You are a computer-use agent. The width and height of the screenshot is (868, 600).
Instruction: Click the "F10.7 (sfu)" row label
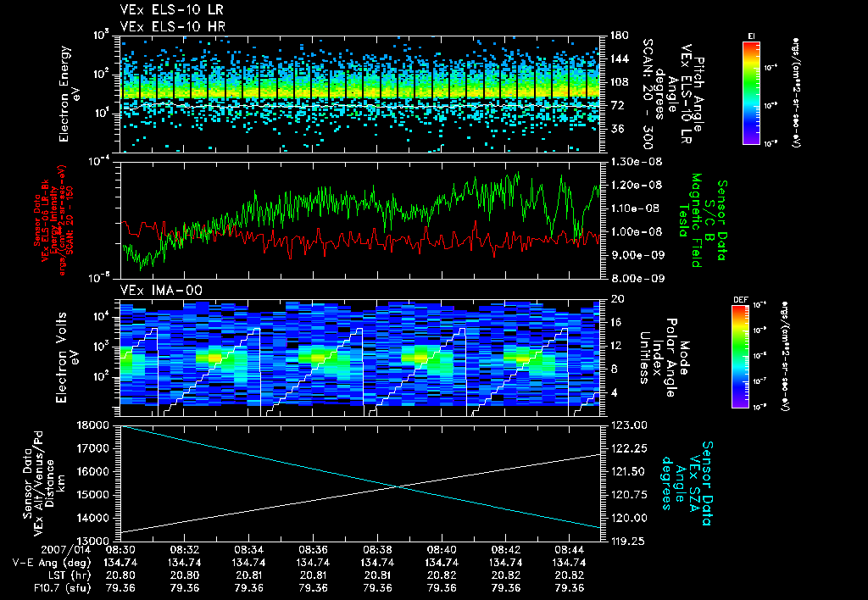coord(61,588)
